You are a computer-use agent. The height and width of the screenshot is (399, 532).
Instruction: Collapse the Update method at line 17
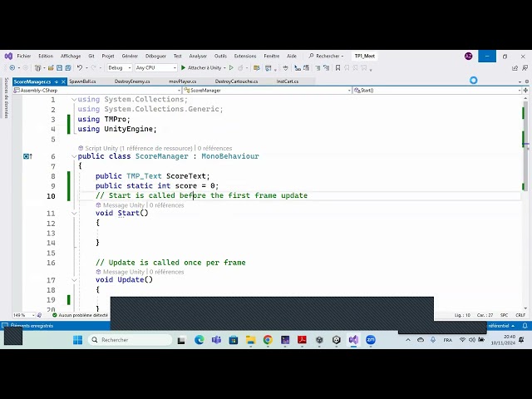[74, 280]
